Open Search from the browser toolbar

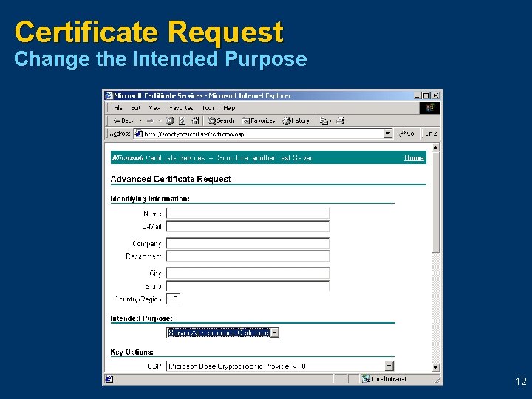(x=221, y=120)
